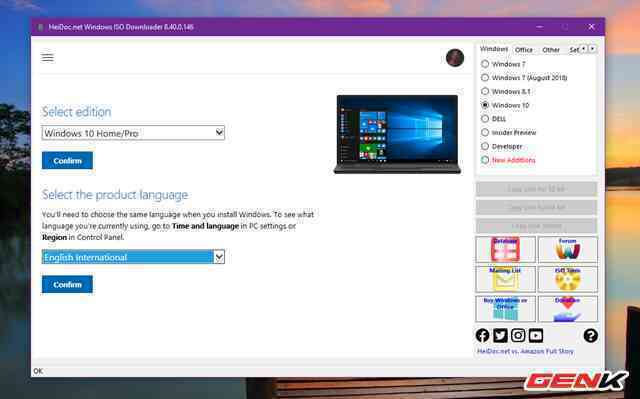Open the Donation tile
Viewport: 640px width, 399px height.
tap(568, 309)
